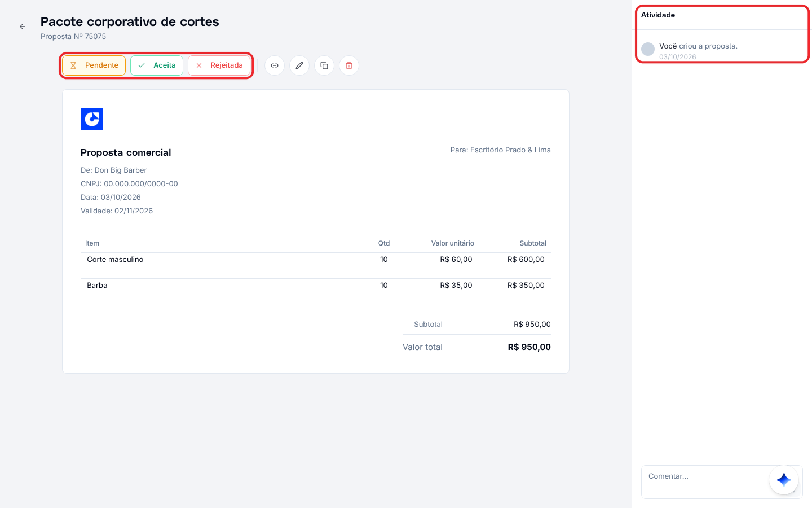Click the 03/10/2026 activity date
This screenshot has height=508, width=812.
point(678,56)
